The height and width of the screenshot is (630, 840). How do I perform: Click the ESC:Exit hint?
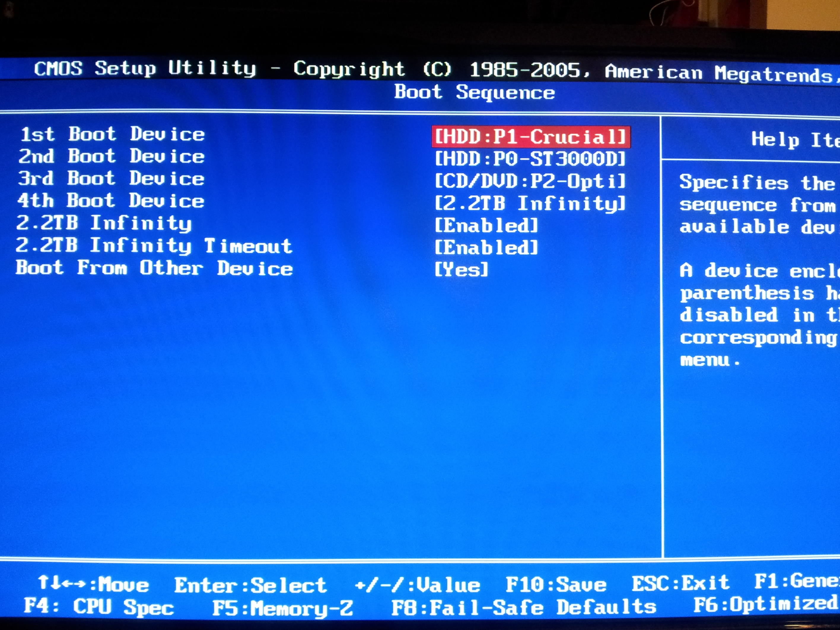coord(680,583)
